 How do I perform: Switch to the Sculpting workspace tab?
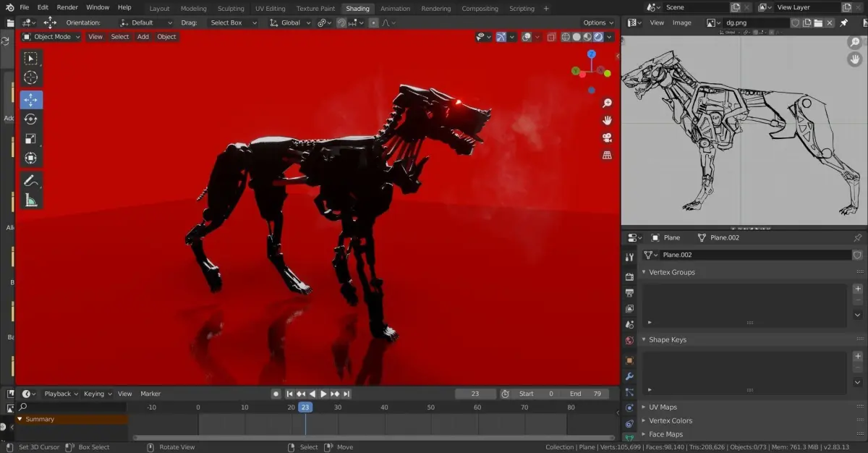(x=231, y=9)
